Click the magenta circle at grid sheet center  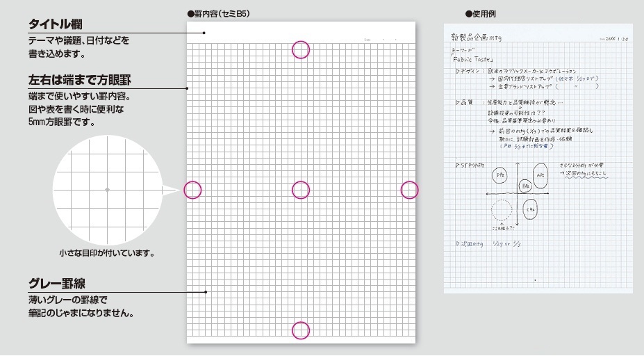click(x=301, y=191)
